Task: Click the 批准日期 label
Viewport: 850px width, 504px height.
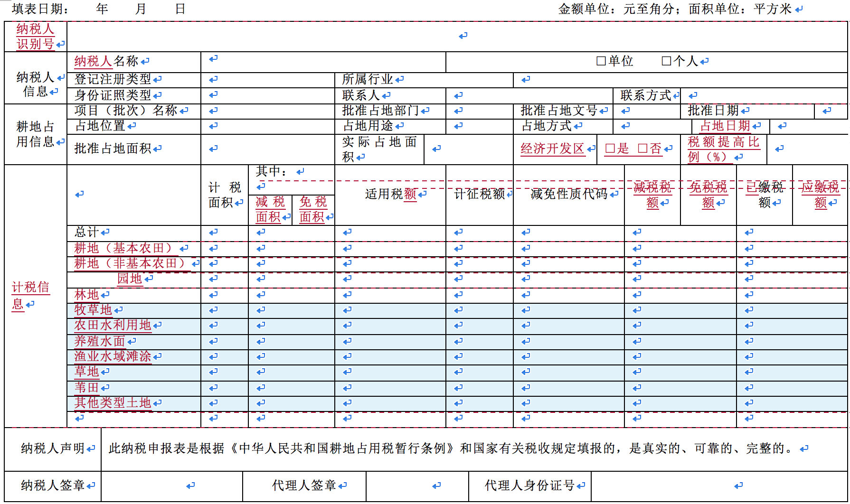Action: point(713,111)
